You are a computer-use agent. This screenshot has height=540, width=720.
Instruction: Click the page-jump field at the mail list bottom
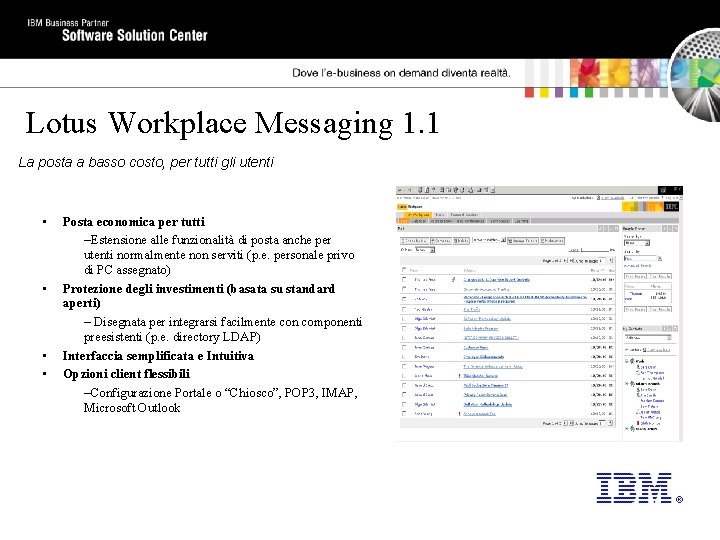[602, 423]
